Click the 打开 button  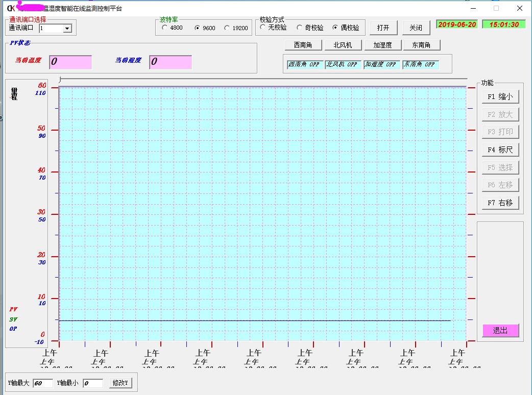[383, 28]
